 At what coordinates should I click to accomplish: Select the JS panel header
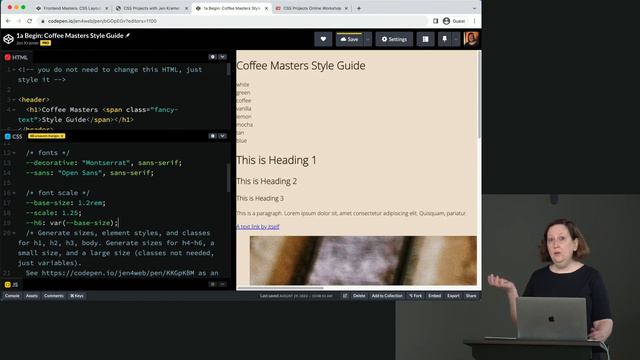[x=11, y=284]
